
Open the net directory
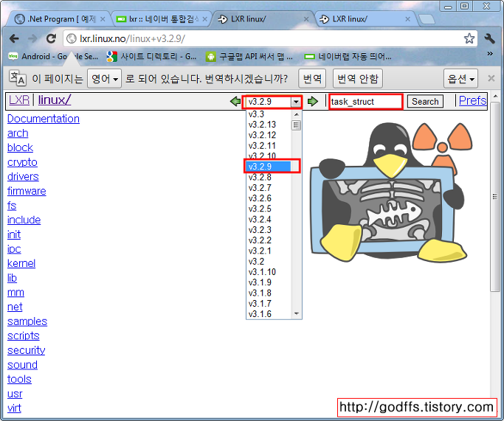click(x=15, y=307)
